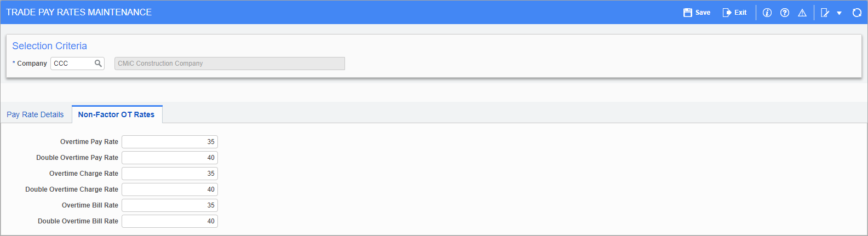Click the Save disk icon
The height and width of the screenshot is (236, 868).
(688, 13)
